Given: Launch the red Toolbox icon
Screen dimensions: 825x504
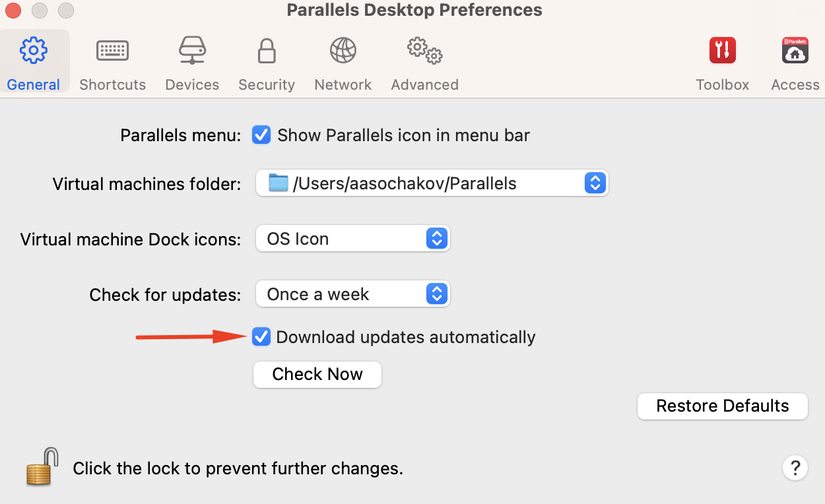Looking at the screenshot, I should point(723,51).
